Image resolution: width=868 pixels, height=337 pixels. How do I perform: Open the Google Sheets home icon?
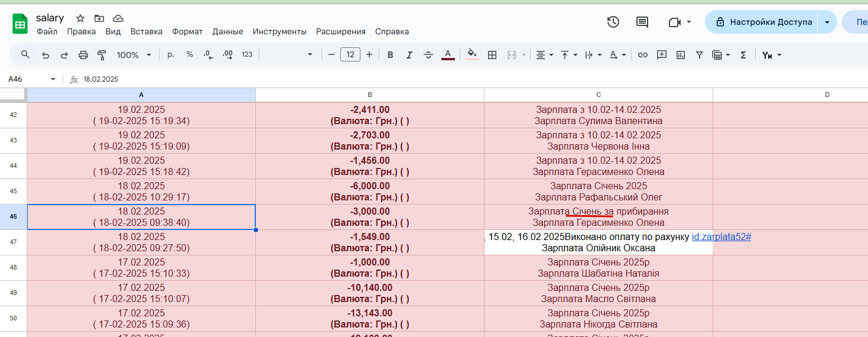[x=21, y=24]
